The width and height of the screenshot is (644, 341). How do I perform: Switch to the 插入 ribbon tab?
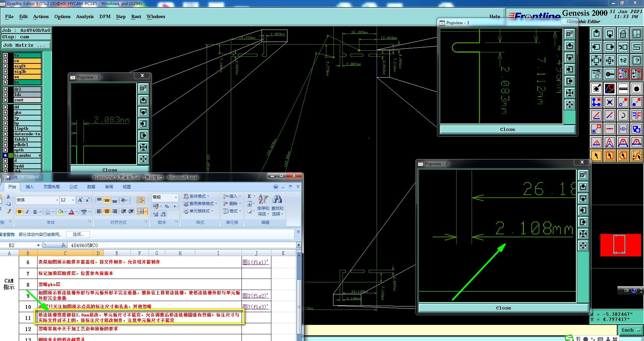coord(30,187)
